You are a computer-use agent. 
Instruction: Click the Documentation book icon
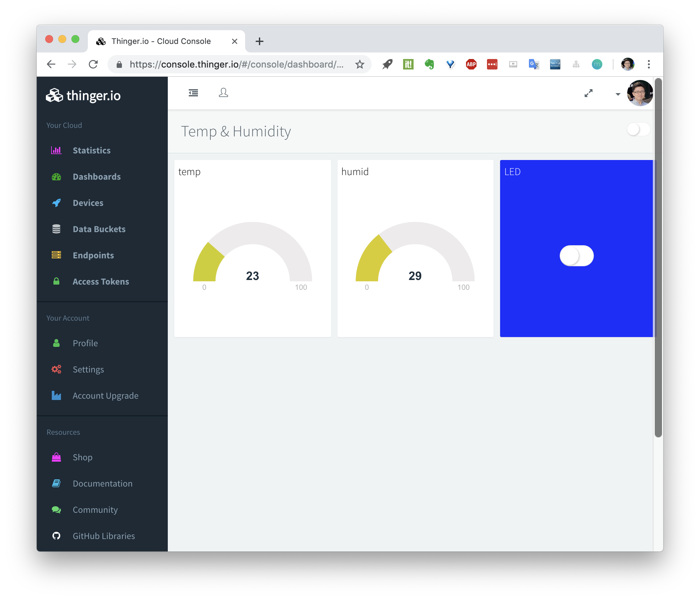(56, 483)
